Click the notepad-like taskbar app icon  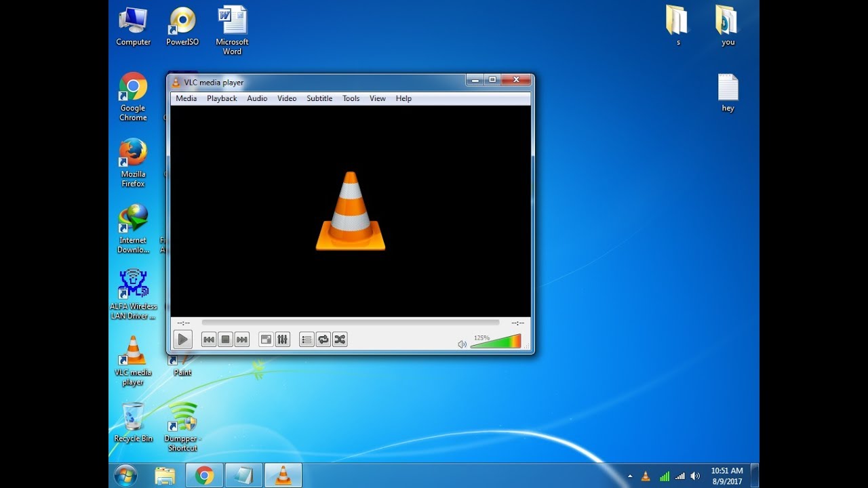click(243, 476)
